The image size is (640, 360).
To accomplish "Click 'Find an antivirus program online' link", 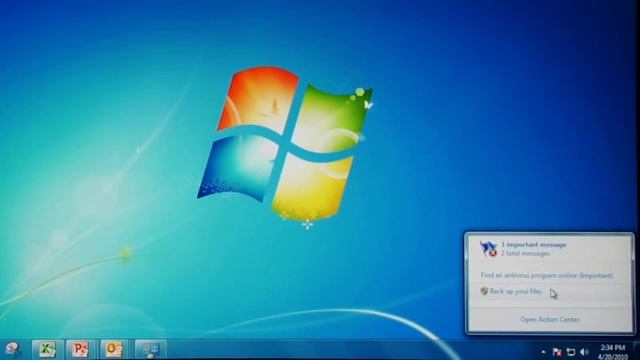I will [547, 276].
